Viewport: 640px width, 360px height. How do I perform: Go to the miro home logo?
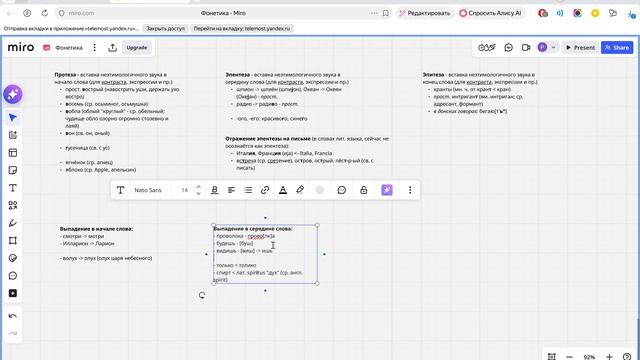[x=21, y=47]
